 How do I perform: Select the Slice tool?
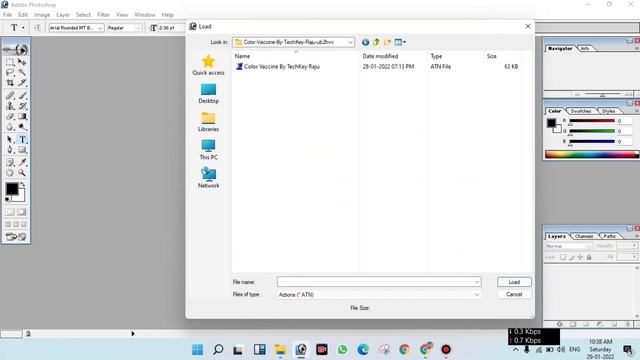click(22, 82)
